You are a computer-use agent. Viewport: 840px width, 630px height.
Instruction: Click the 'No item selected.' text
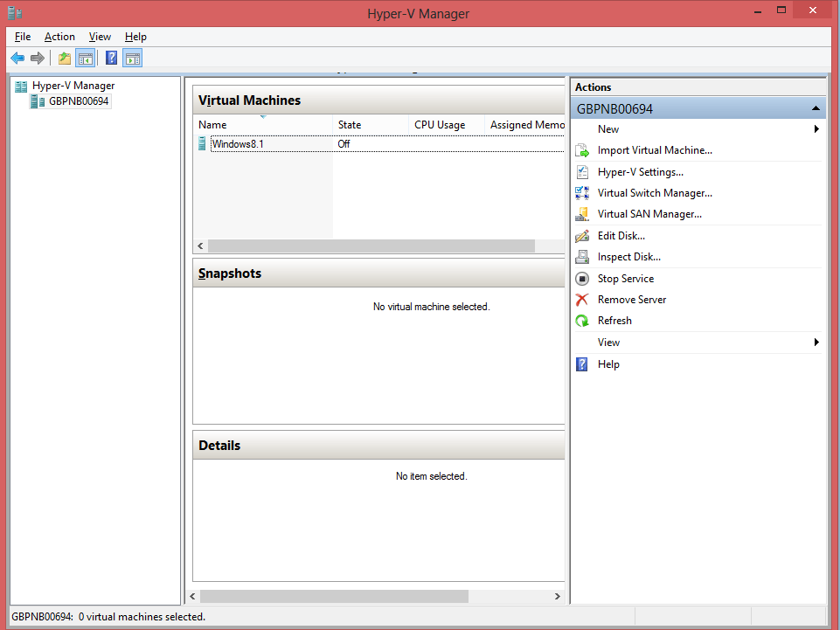coord(431,476)
